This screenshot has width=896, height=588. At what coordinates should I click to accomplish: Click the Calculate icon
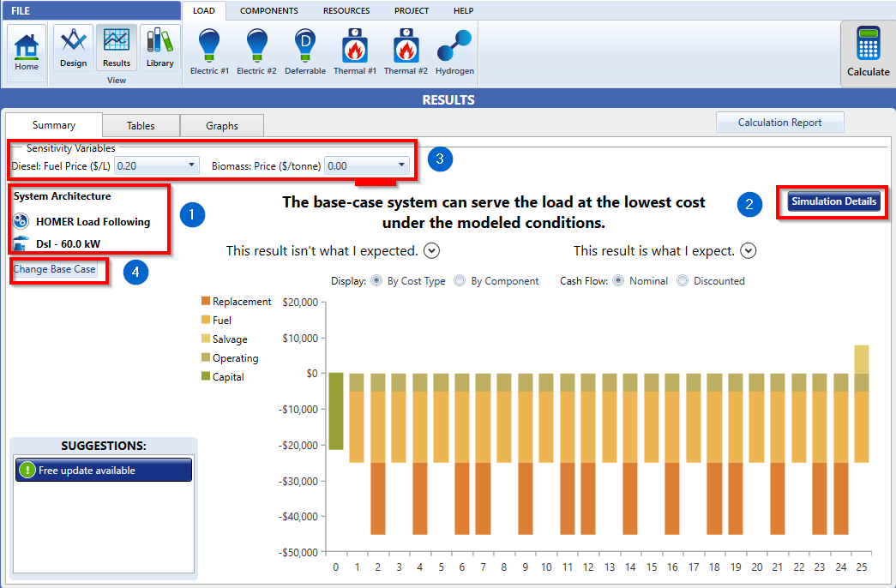[868, 51]
